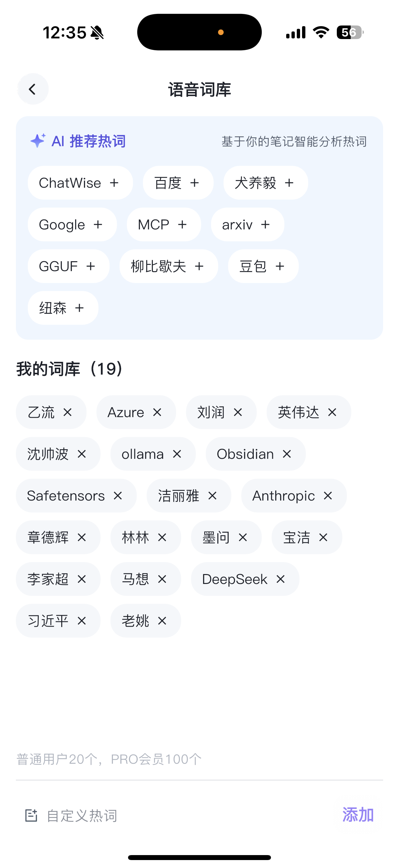Add ChatWise using its plus icon
Image resolution: width=399 pixels, height=868 pixels.
(x=114, y=183)
